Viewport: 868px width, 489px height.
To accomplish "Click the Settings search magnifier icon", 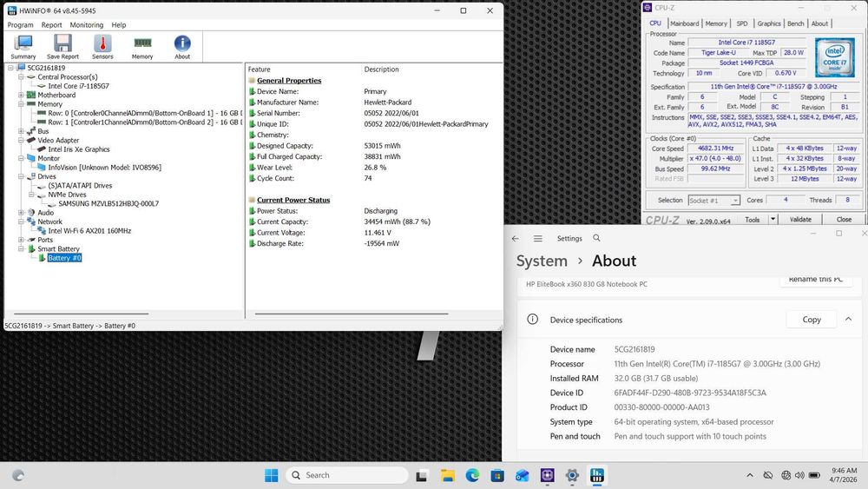I will (596, 238).
